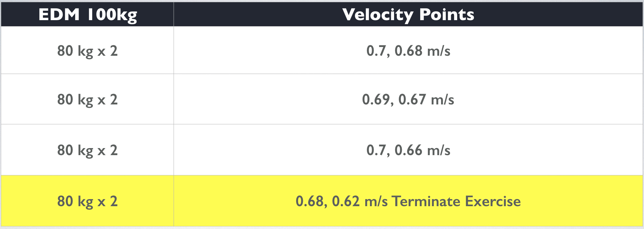
Task: Click the "0.67" velocity value
Action: (412, 99)
